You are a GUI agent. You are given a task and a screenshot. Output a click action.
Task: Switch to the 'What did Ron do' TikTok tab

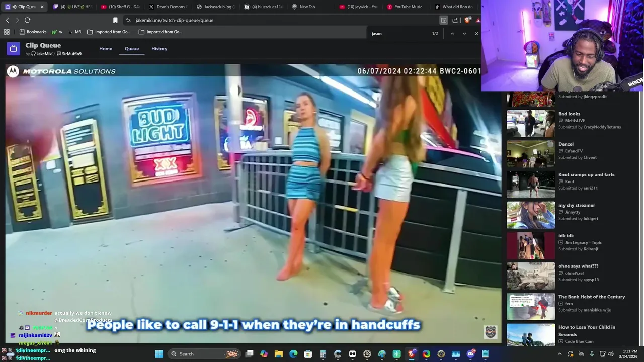(x=454, y=7)
